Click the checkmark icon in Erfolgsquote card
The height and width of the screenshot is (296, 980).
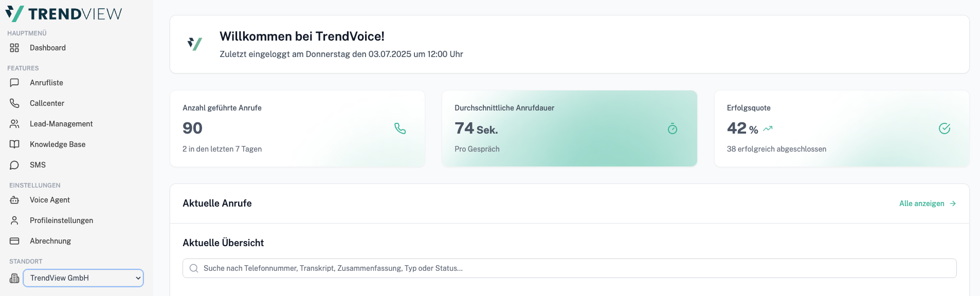point(945,128)
